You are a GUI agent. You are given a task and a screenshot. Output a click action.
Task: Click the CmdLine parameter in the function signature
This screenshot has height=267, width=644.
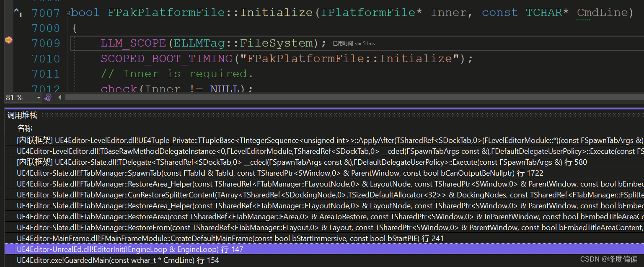pyautogui.click(x=603, y=13)
